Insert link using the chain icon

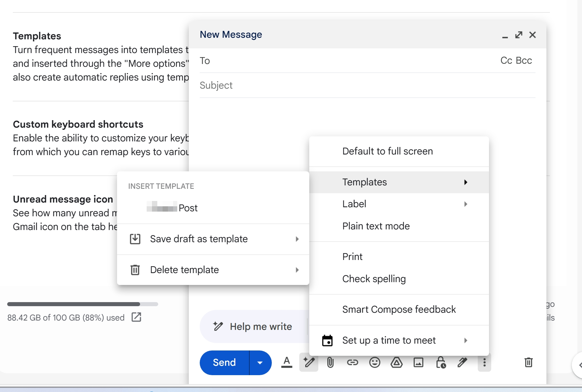[x=352, y=362]
